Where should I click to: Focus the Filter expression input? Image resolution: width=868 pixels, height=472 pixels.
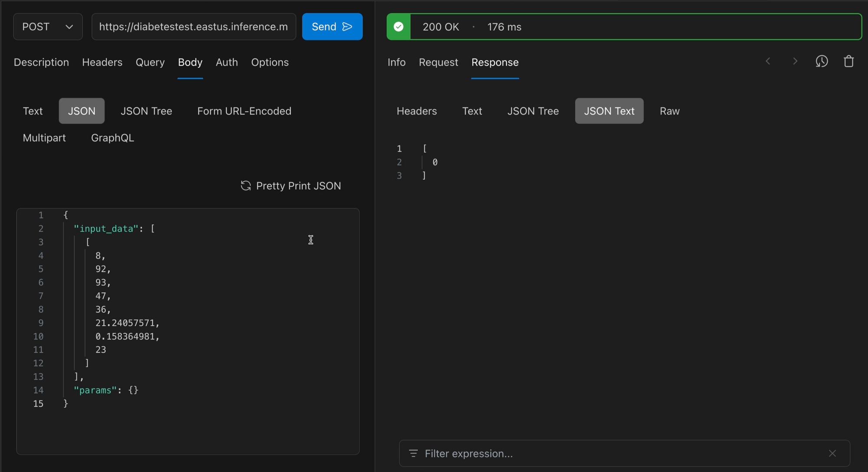(x=621, y=453)
